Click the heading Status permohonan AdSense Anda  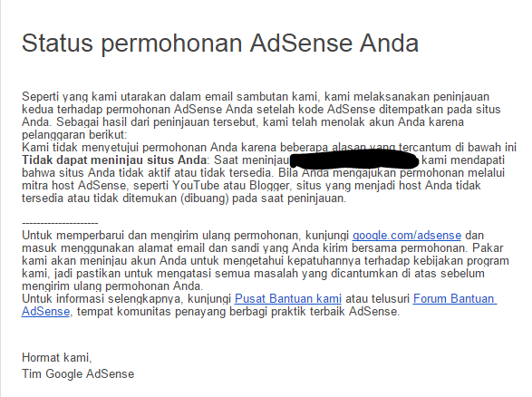click(x=220, y=44)
